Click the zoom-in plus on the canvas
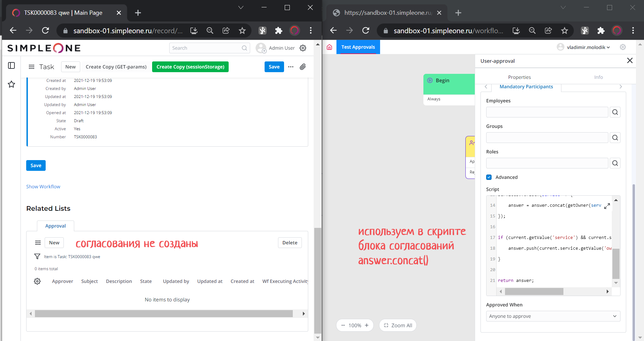Viewport: 644px width, 341px height. pos(367,325)
